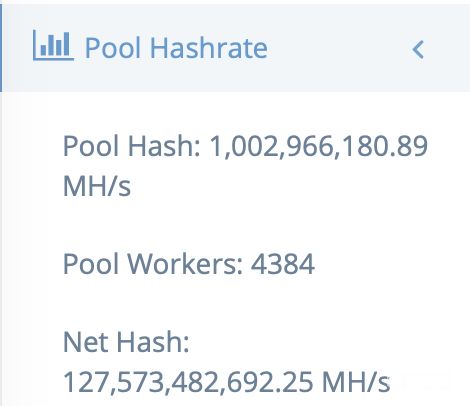Click the "Net Hash:" label text
The image size is (470, 406).
coord(126,342)
